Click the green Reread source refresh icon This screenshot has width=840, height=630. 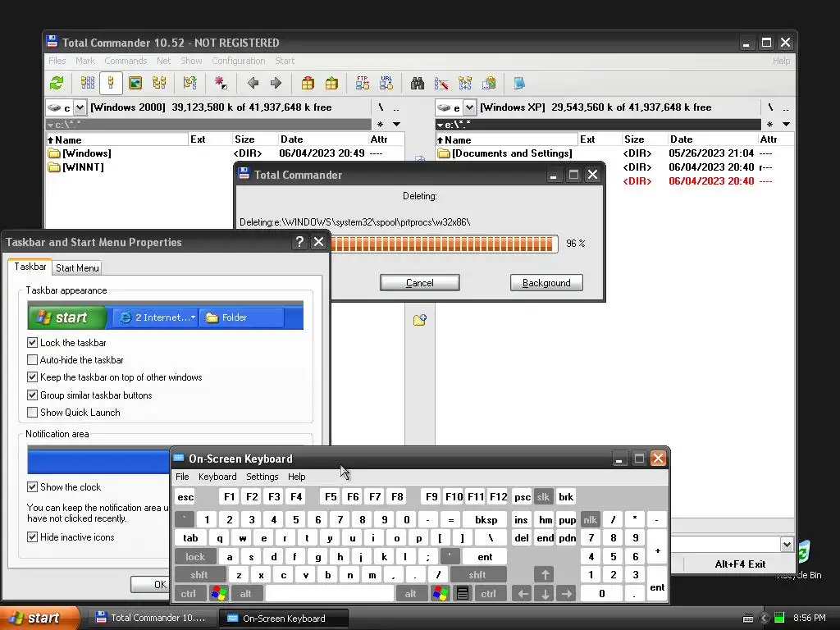pos(57,83)
